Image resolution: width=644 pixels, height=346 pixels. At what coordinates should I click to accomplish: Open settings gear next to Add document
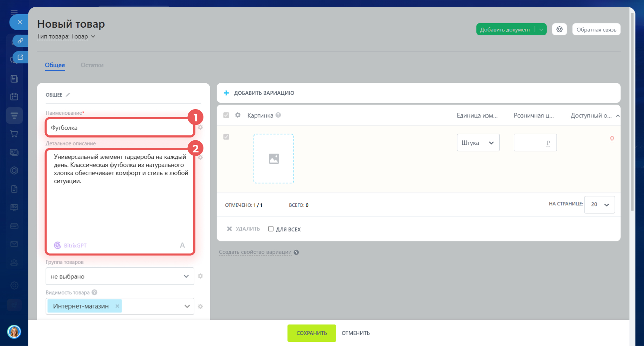[559, 29]
